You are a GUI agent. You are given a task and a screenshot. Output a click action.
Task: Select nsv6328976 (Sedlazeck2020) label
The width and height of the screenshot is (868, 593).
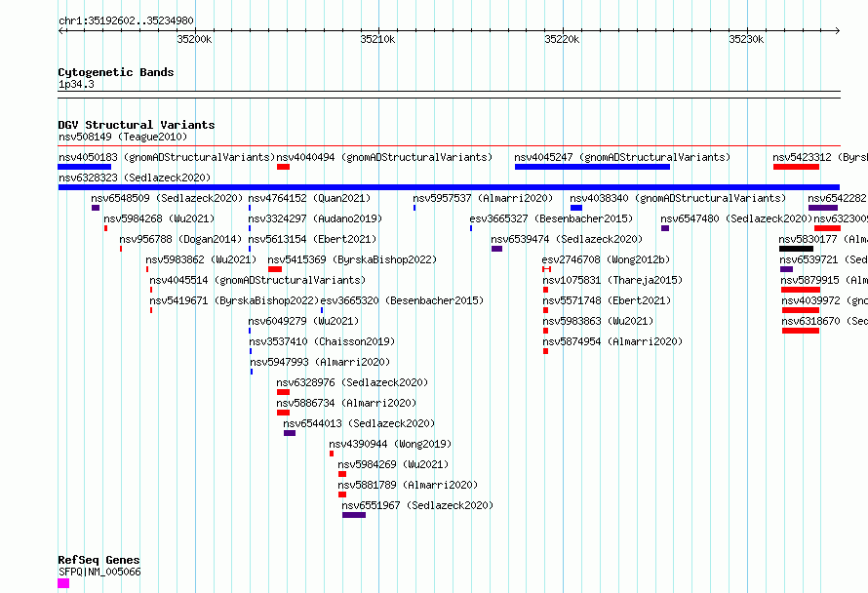[352, 382]
